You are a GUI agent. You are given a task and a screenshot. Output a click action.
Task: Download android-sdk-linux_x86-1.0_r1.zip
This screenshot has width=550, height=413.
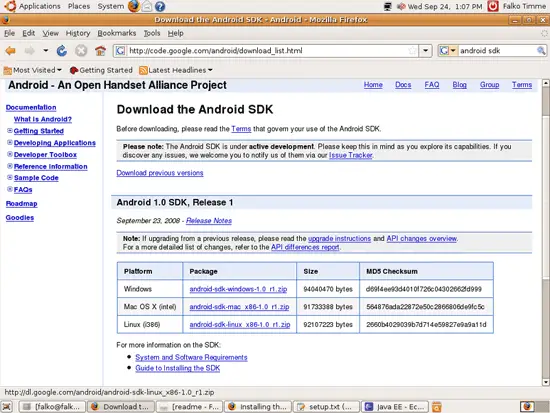[x=240, y=325]
